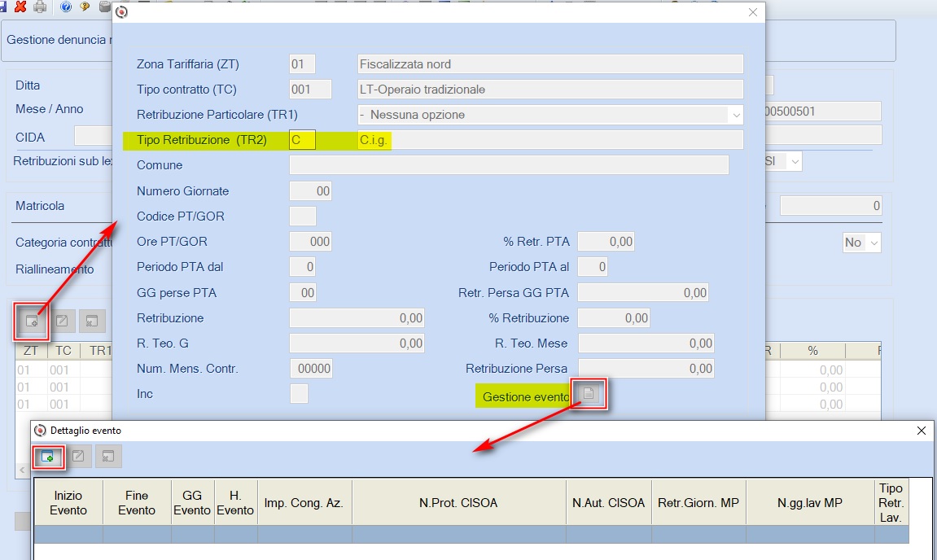Click the Comune input field
Image resolution: width=937 pixels, height=560 pixels.
tap(509, 165)
